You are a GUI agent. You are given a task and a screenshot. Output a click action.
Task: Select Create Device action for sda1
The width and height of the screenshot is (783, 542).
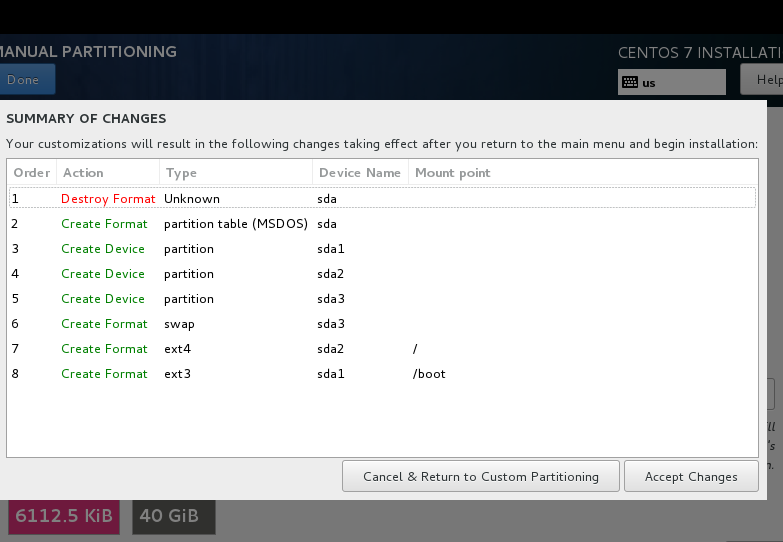[103, 249]
